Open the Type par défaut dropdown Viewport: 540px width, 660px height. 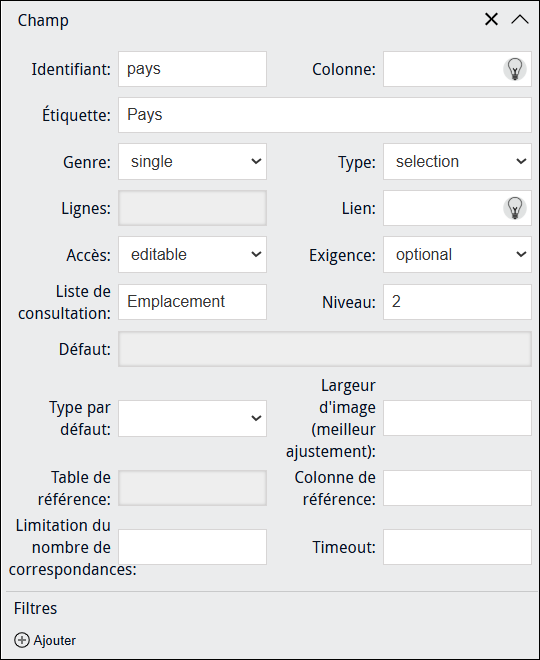[x=192, y=418]
